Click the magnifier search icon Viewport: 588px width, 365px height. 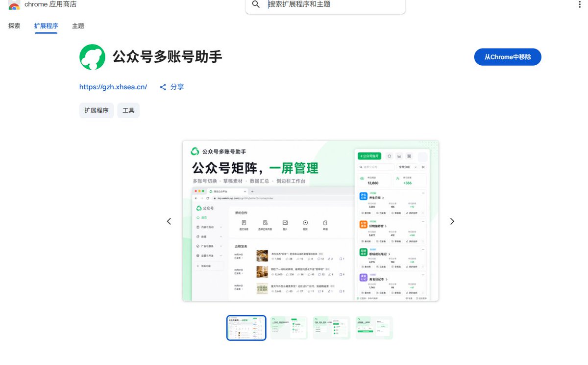[256, 4]
